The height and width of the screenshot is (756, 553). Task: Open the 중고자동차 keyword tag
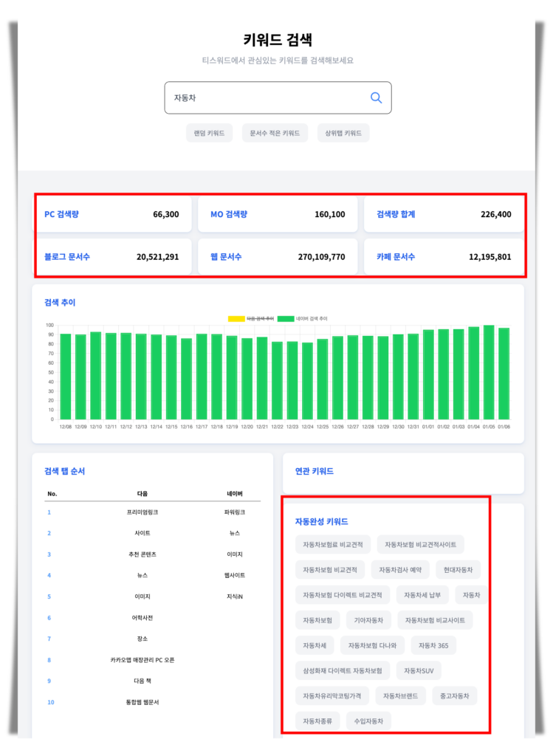point(455,695)
